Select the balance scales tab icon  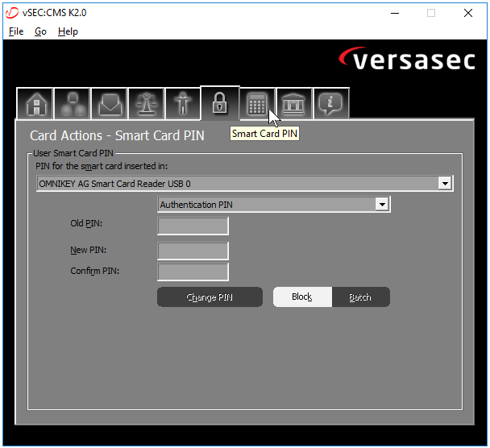[x=146, y=103]
